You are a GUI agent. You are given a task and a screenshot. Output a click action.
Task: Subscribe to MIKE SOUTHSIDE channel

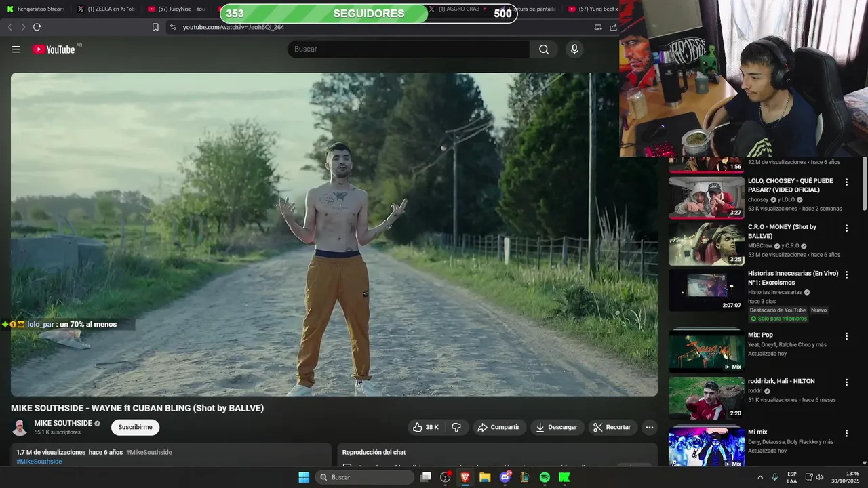tap(135, 427)
